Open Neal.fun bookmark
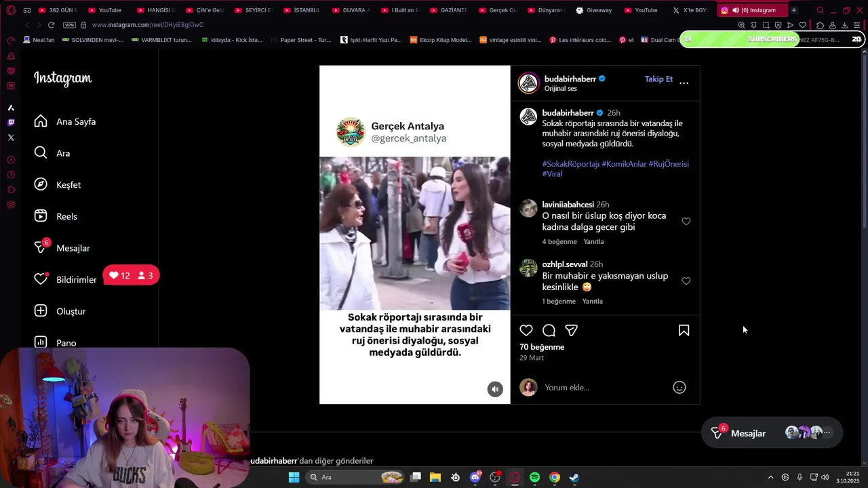Screen dimensions: 868x488 (38, 40)
